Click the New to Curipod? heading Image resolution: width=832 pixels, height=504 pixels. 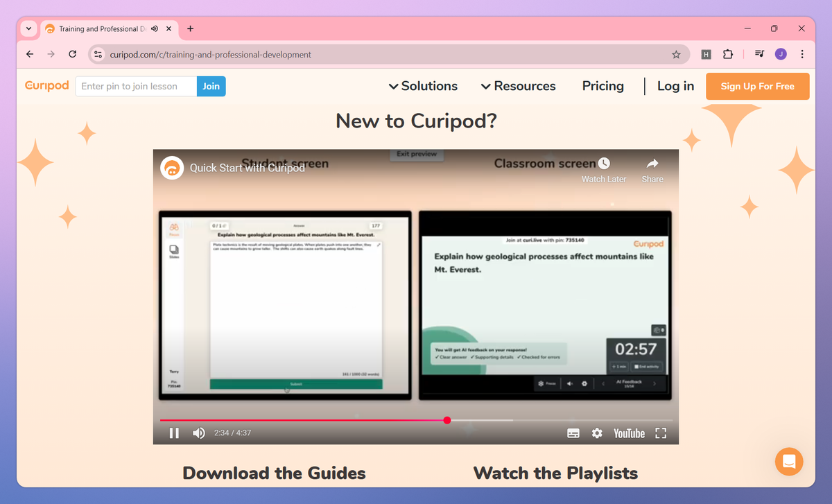coord(416,121)
